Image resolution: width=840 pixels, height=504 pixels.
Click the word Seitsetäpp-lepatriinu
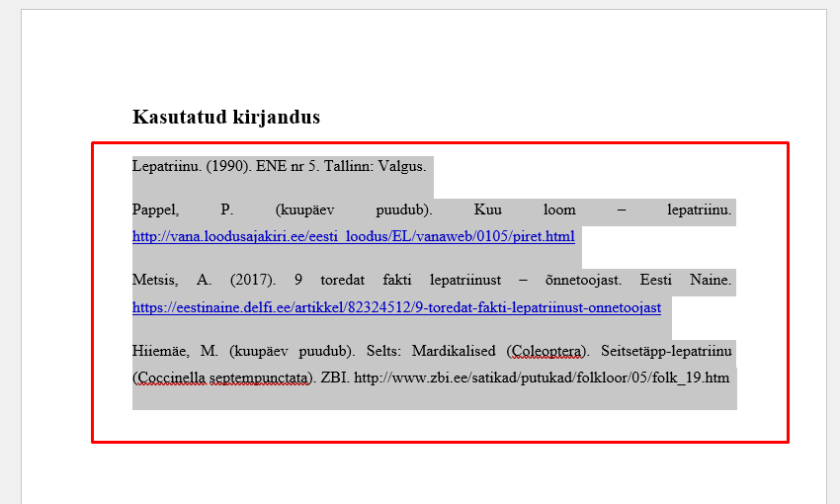(666, 351)
